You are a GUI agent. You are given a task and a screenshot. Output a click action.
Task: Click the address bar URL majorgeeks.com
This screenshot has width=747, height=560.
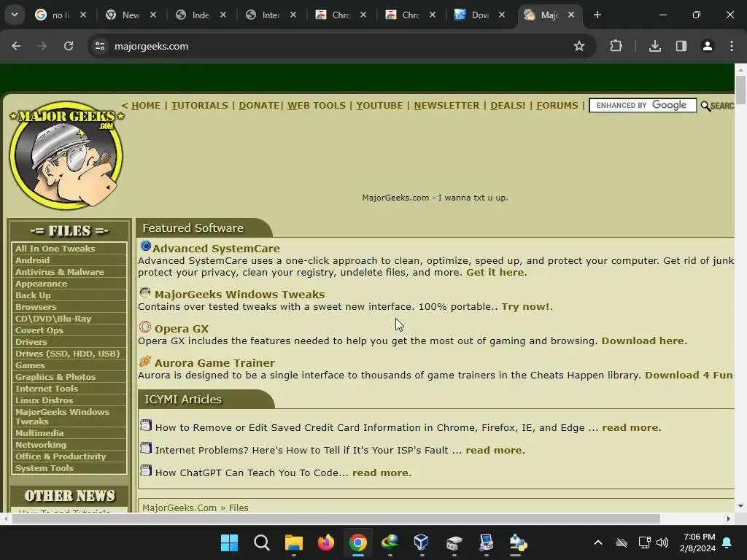click(x=152, y=46)
